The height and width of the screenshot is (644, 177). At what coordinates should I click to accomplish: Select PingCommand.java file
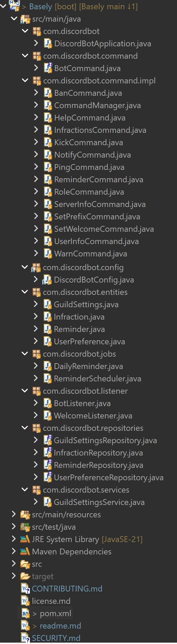coord(89,167)
